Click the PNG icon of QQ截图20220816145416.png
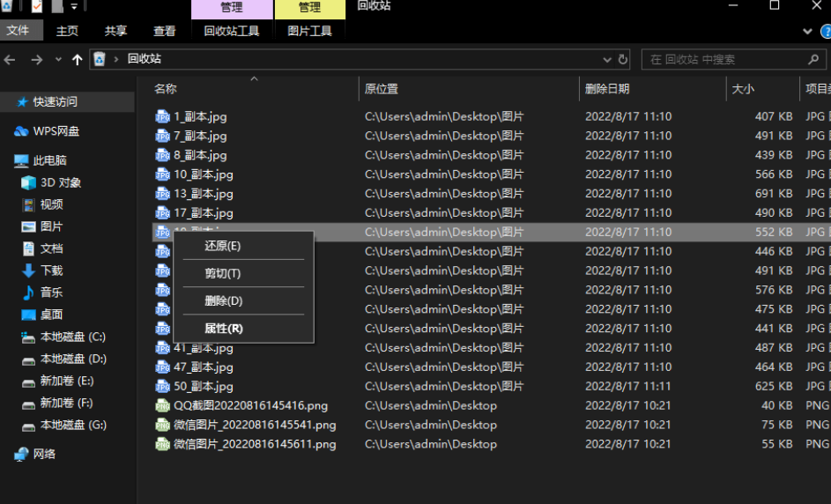 click(x=162, y=406)
